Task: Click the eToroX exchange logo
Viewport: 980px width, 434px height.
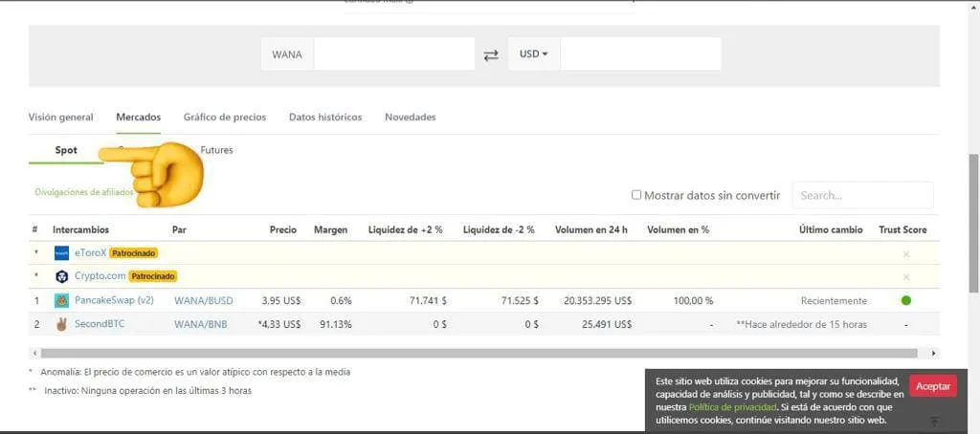Action: [x=61, y=253]
